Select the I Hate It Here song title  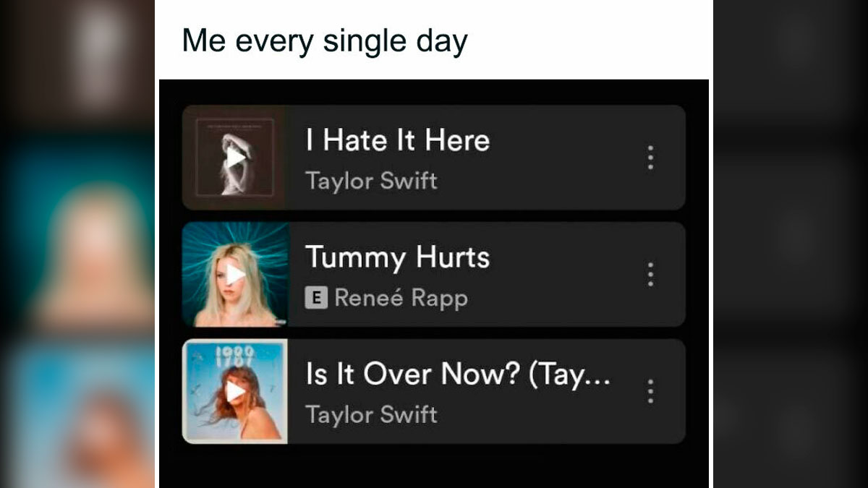pyautogui.click(x=397, y=140)
